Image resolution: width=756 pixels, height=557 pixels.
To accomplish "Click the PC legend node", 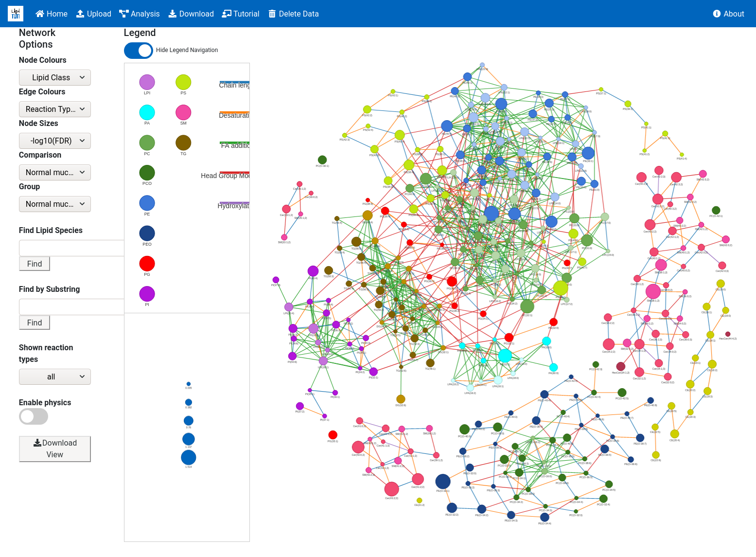I will point(147,143).
